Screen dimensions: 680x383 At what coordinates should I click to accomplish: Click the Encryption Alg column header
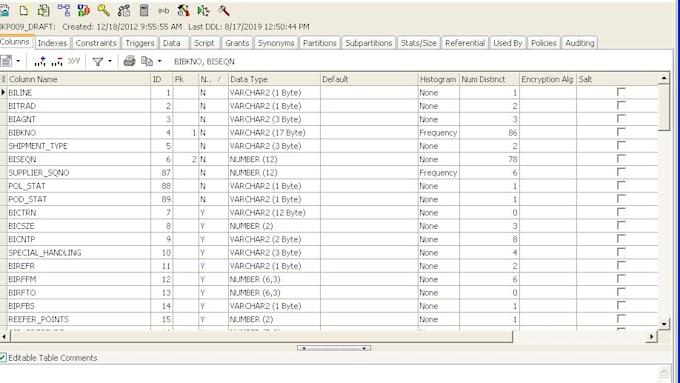coord(548,79)
